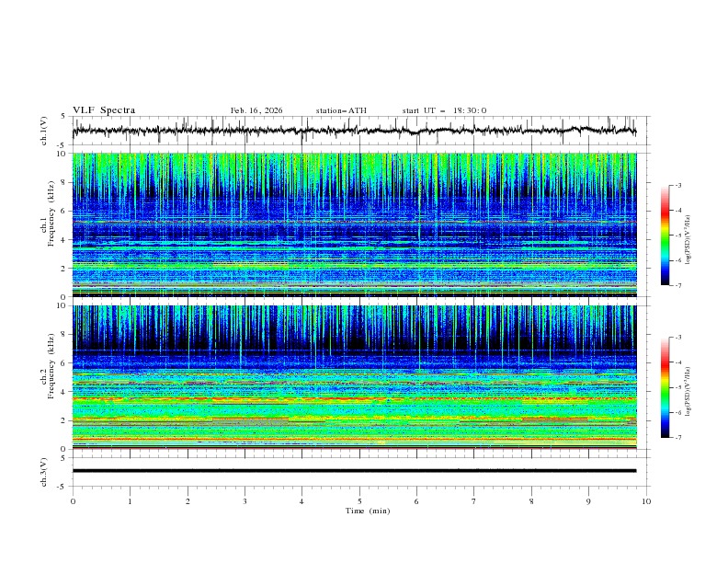The height and width of the screenshot is (563, 728).
Task: Click the ch.3 flat voltage trace
Action: [x=354, y=471]
